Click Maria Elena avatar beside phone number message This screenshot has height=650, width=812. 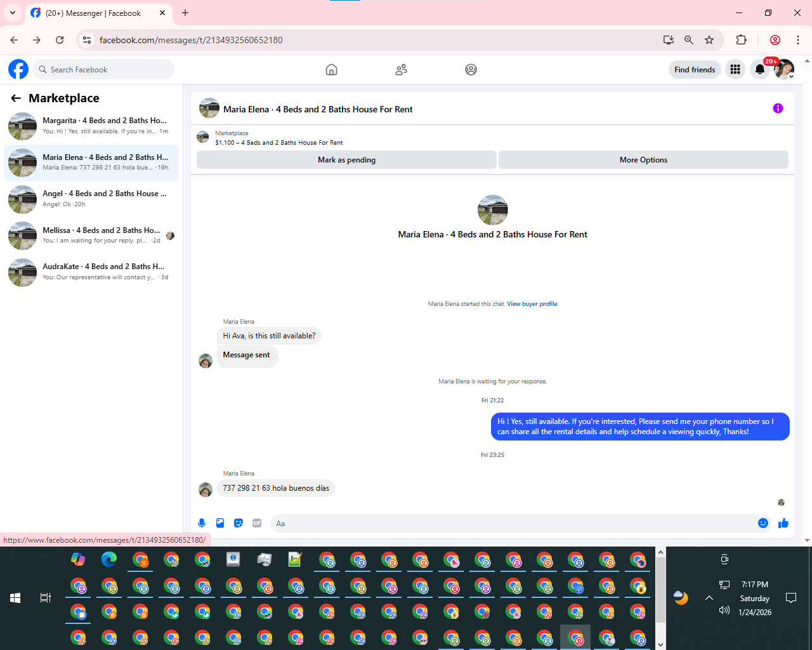(x=206, y=490)
